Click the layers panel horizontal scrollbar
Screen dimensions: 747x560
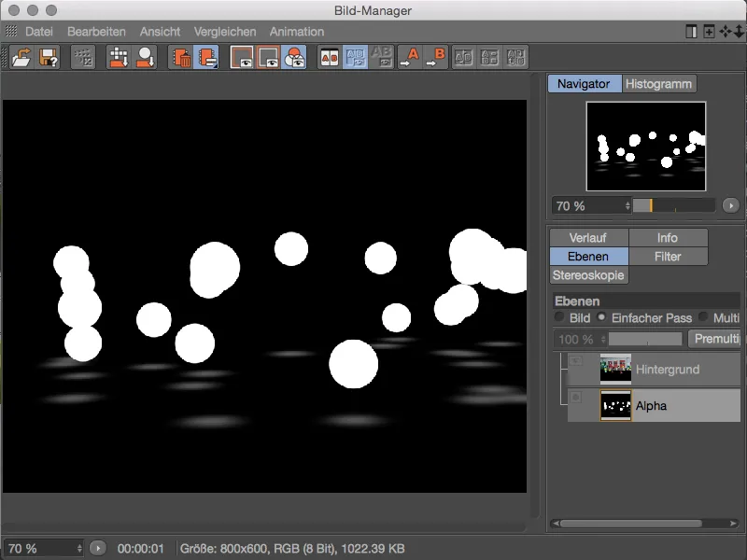pyautogui.click(x=631, y=524)
